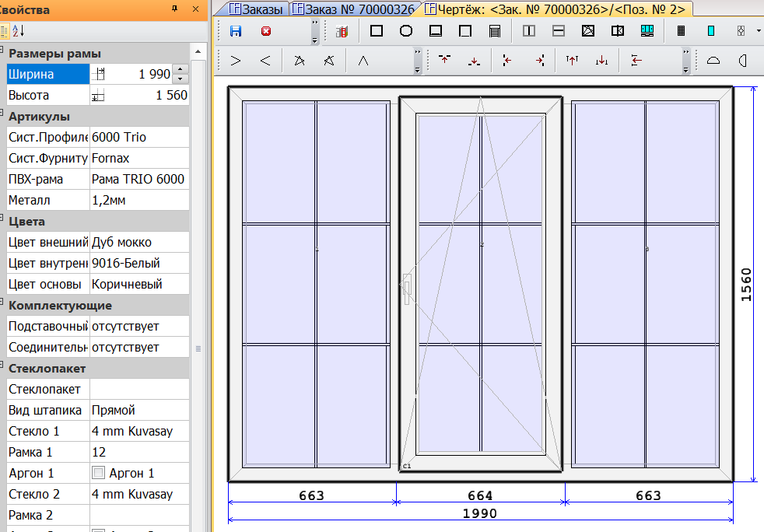Insert a vertical mullion divider
764x532 pixels.
(x=529, y=31)
